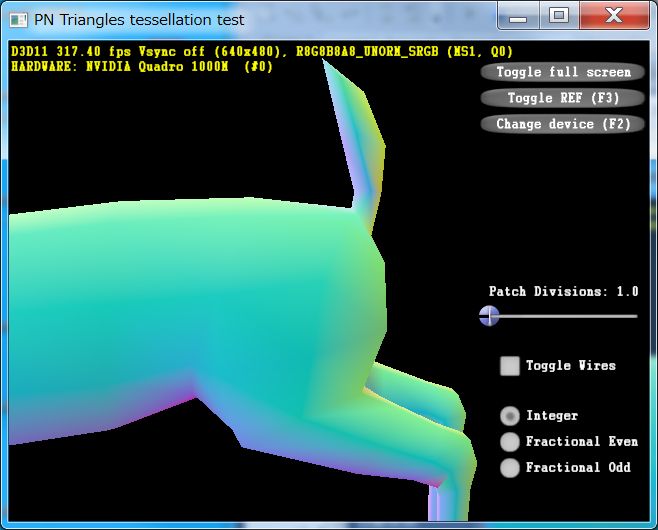This screenshot has height=530, width=658.
Task: Choose Fractional Even partitioning mode
Action: (510, 442)
